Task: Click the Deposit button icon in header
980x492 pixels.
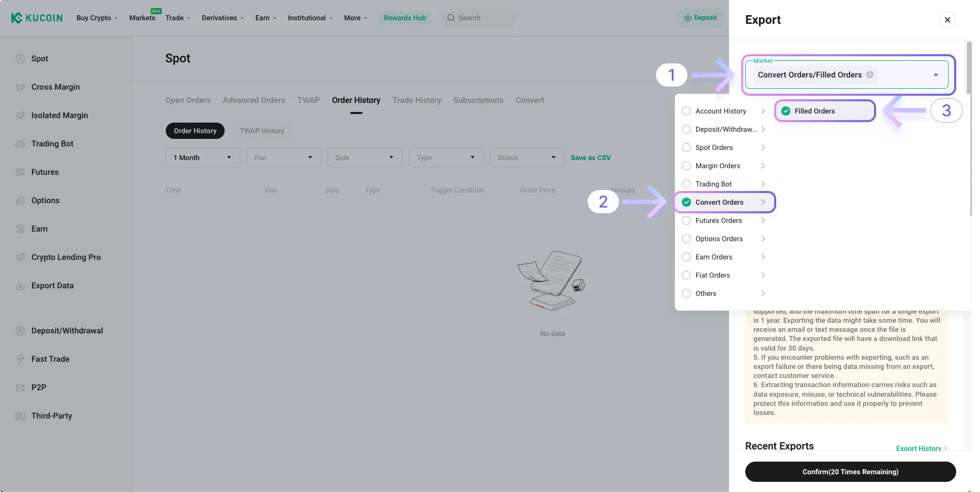Action: point(688,18)
